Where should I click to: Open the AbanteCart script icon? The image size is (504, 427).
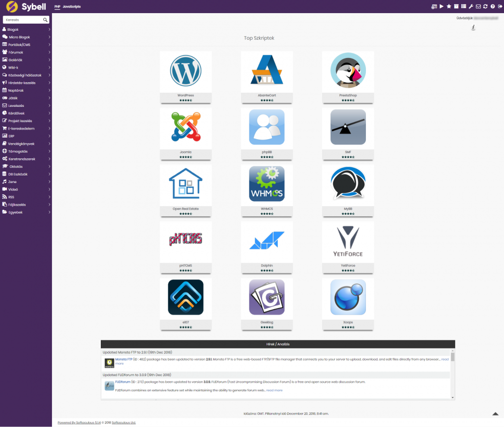click(x=267, y=70)
